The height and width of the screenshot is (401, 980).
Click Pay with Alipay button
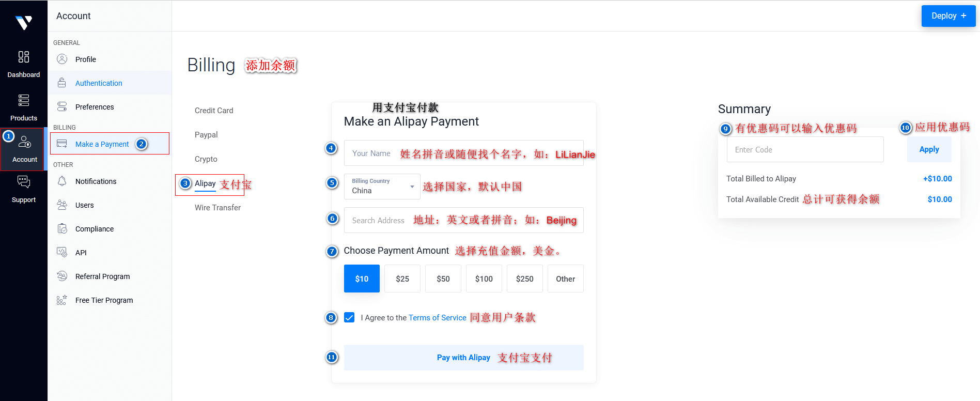463,358
